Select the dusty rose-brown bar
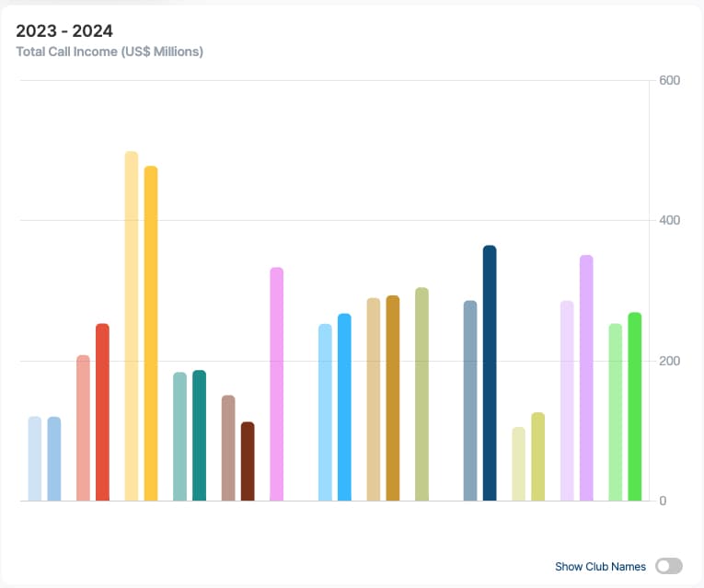704x588 pixels. click(228, 448)
